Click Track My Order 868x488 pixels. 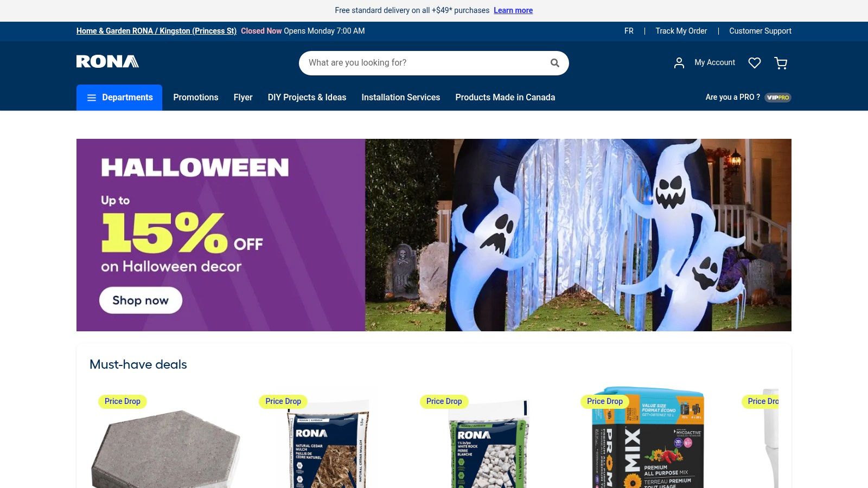tap(681, 31)
